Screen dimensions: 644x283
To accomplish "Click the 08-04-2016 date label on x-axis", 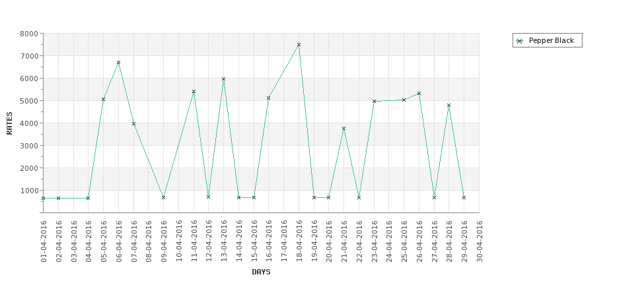I will pyautogui.click(x=149, y=241).
